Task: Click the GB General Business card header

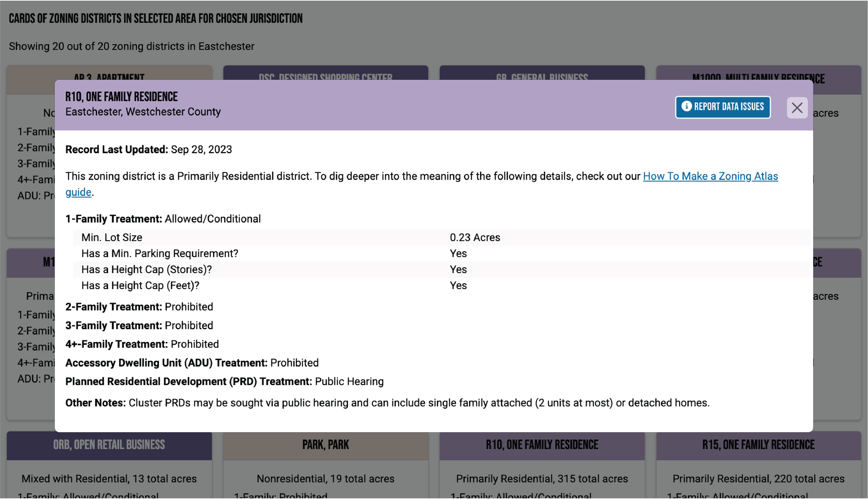Action: pos(542,73)
